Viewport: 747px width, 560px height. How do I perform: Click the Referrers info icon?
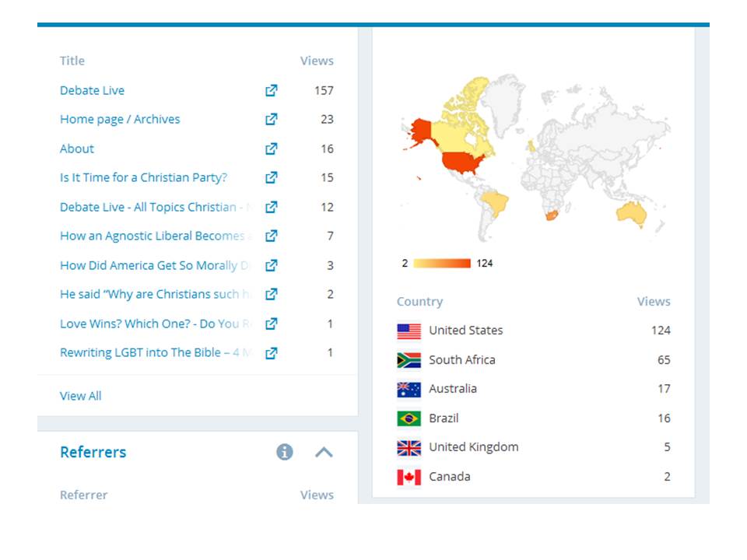pyautogui.click(x=285, y=452)
